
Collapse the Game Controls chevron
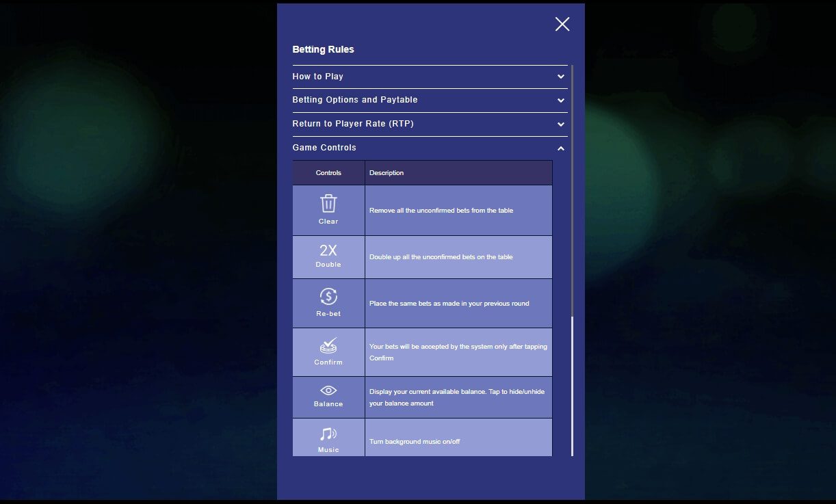[561, 148]
